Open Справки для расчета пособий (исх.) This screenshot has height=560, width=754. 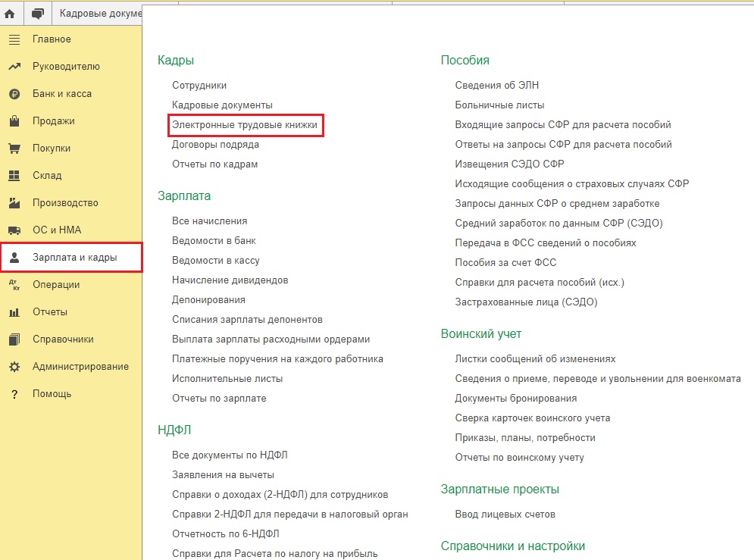(540, 282)
